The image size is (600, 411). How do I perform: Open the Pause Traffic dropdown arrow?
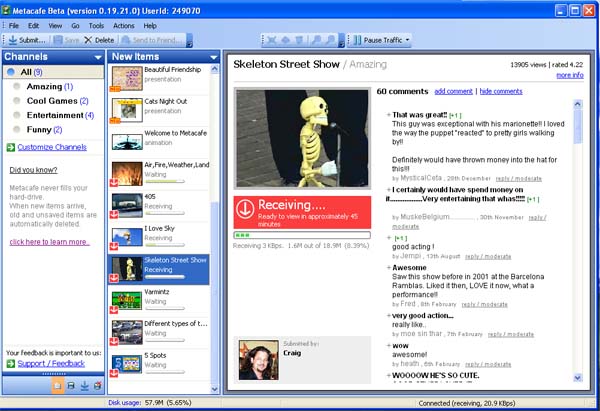click(407, 40)
